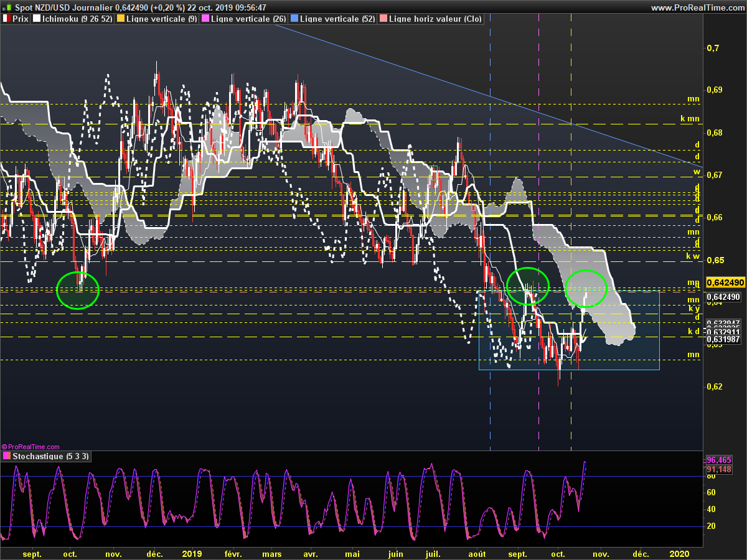Open the www.ProRealTime.com link at top right
Image resolution: width=747 pixels, height=560 pixels.
coord(697,7)
